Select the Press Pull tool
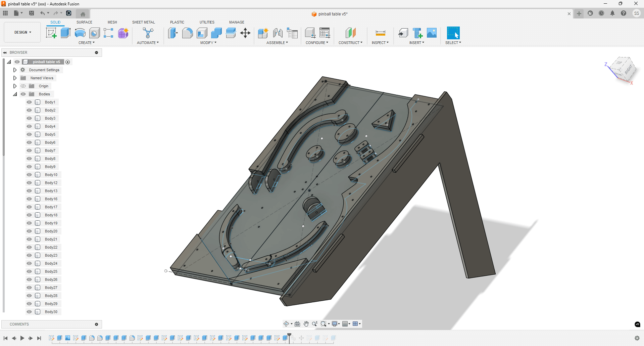Image resolution: width=644 pixels, height=346 pixels. [x=173, y=33]
